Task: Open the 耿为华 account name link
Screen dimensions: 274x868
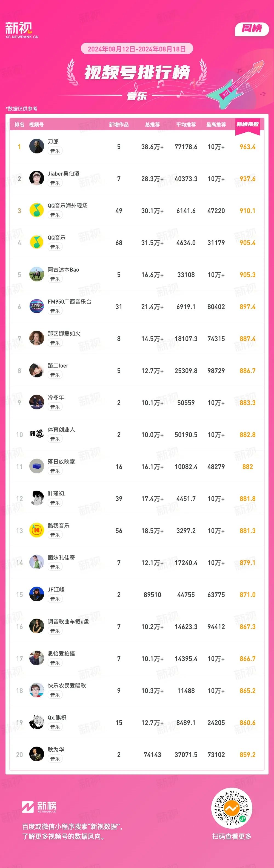Action: pos(56,749)
